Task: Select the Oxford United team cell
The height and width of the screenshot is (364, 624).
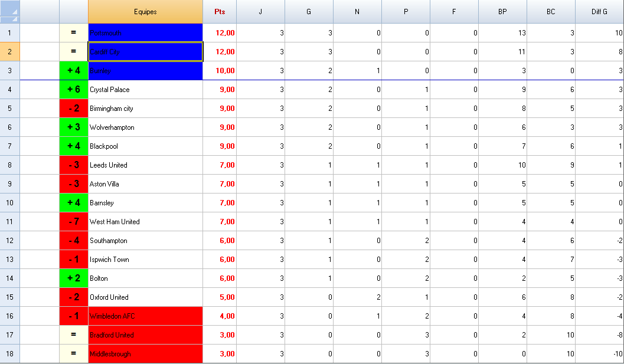Action: (145, 297)
